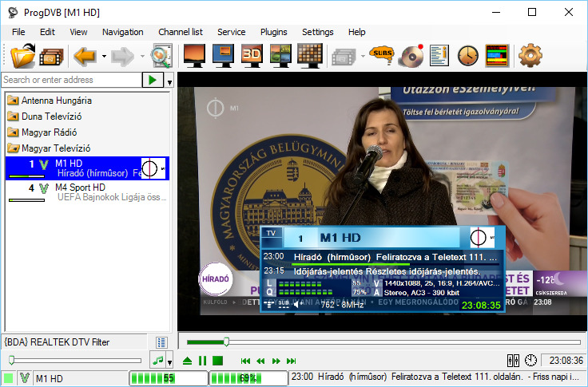588x387 pixels.
Task: Open the Plugins menu
Action: coord(274,32)
